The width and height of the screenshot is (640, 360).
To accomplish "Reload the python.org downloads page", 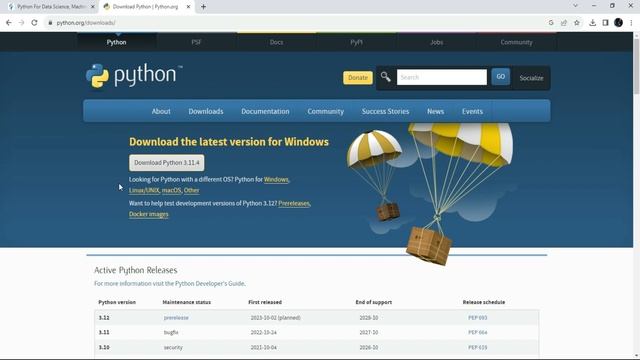I will tap(34, 23).
